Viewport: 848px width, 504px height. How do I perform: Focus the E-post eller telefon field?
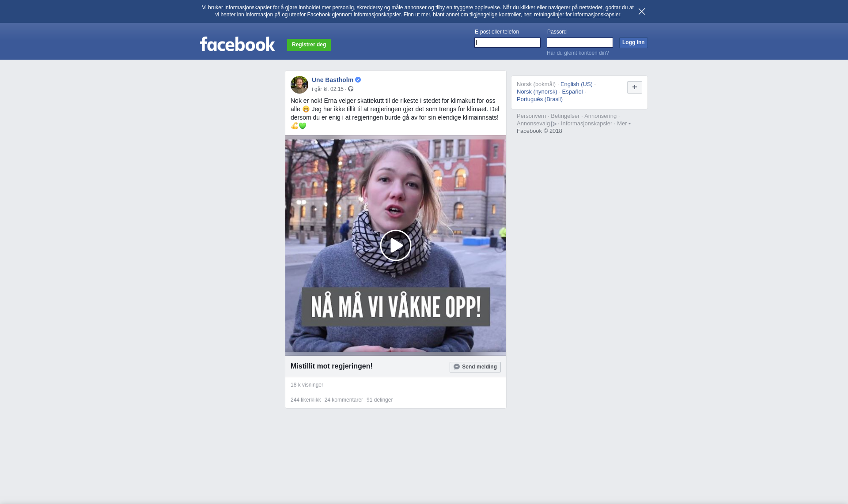click(507, 42)
